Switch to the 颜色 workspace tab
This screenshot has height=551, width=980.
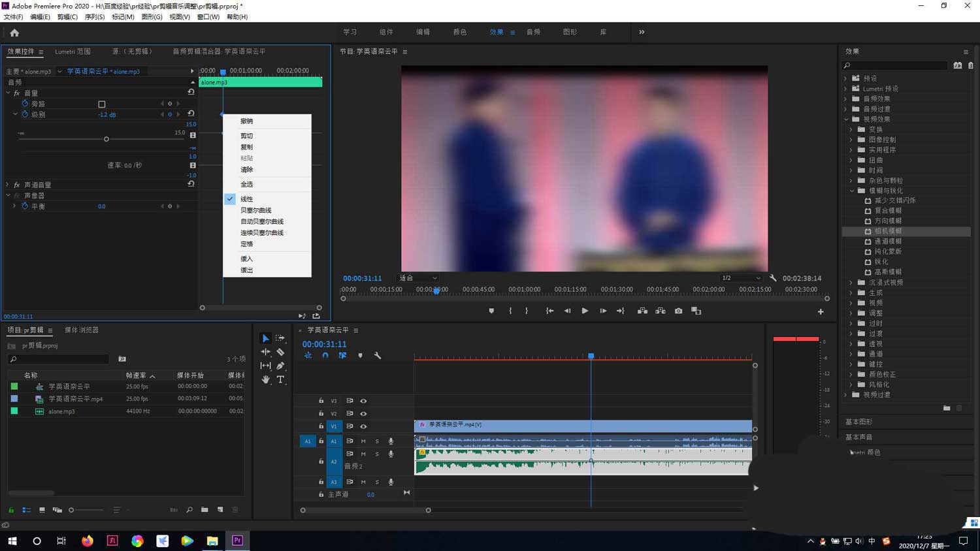pos(460,32)
